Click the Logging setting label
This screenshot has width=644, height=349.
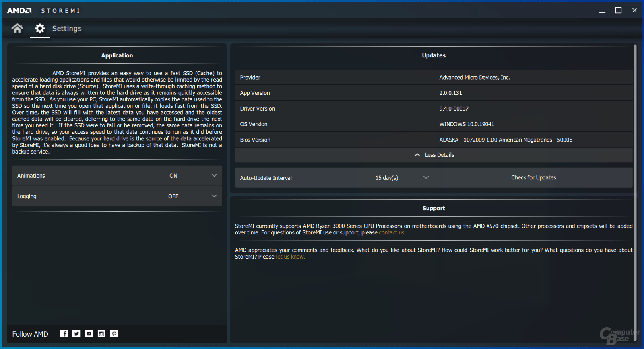pos(27,196)
